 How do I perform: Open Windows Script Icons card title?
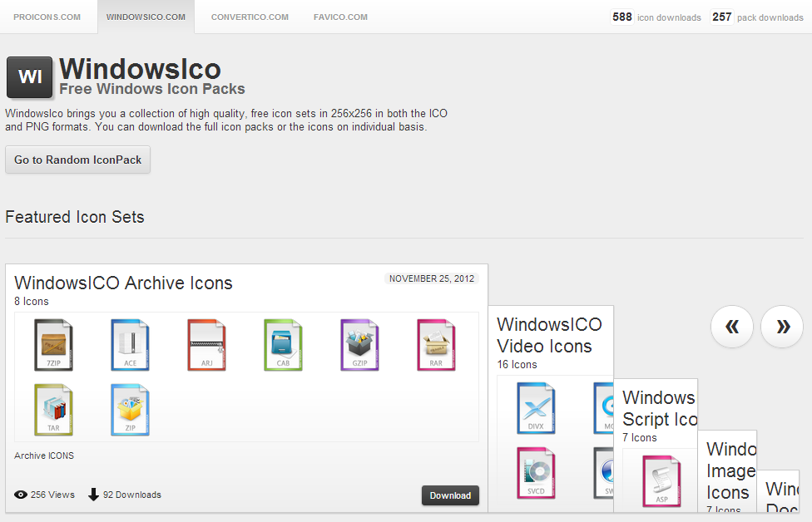click(x=660, y=408)
